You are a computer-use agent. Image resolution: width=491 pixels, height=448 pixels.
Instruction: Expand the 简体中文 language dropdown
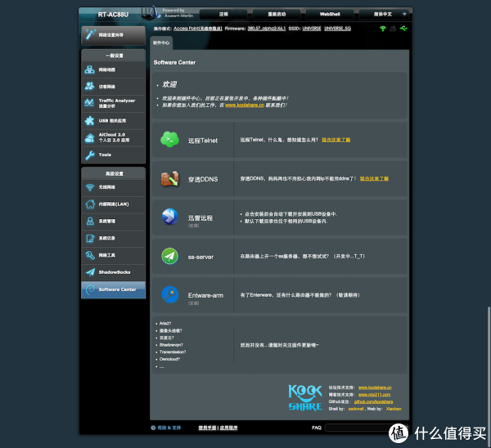tap(383, 14)
